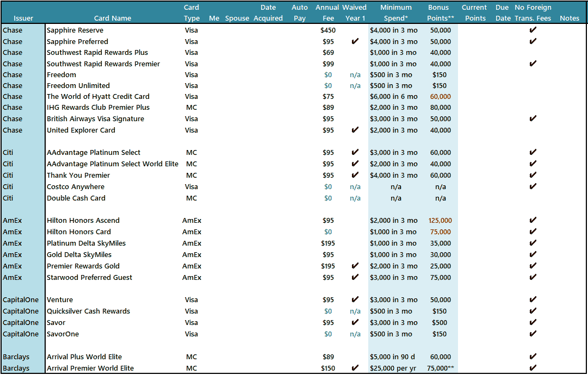This screenshot has height=375, width=588.
Task: Select Waived Year 1 checkmark for Venture
Action: click(355, 299)
